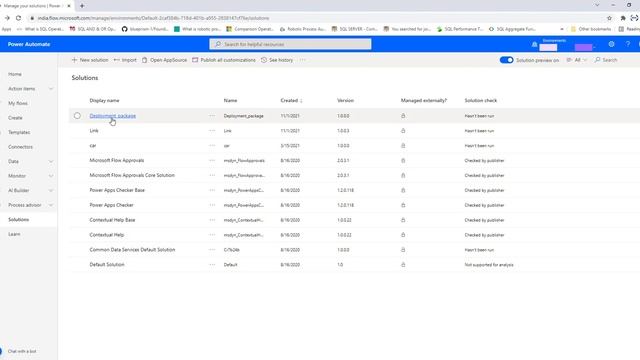Open the Other bookmarks folder

(591, 29)
